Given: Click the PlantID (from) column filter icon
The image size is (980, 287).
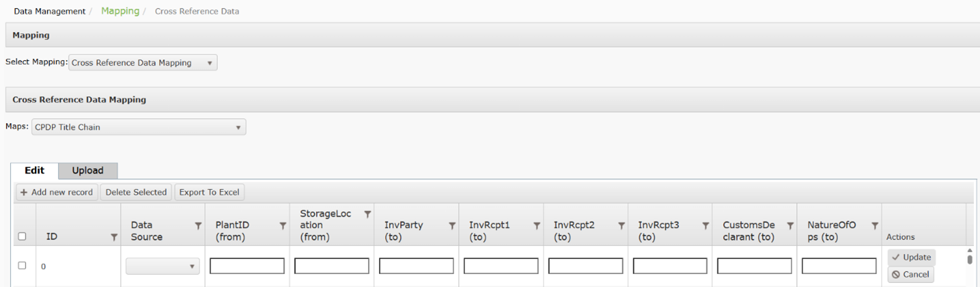Looking at the screenshot, I should click(283, 225).
